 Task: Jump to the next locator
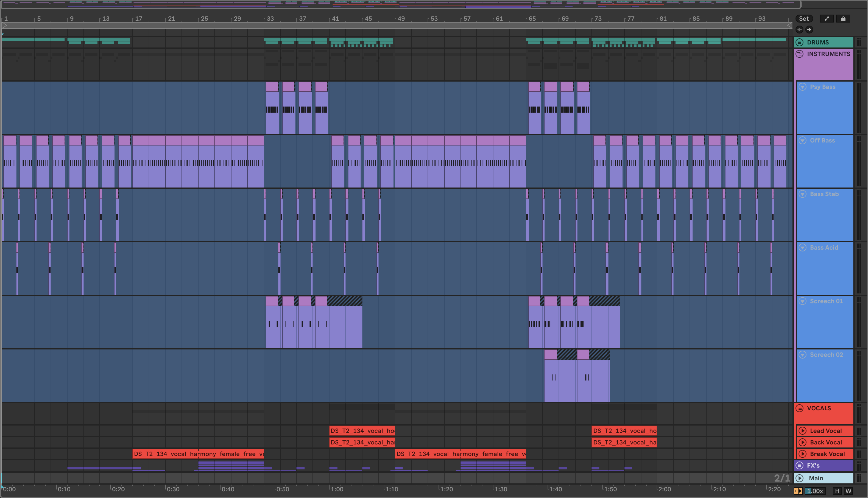pyautogui.click(x=809, y=30)
